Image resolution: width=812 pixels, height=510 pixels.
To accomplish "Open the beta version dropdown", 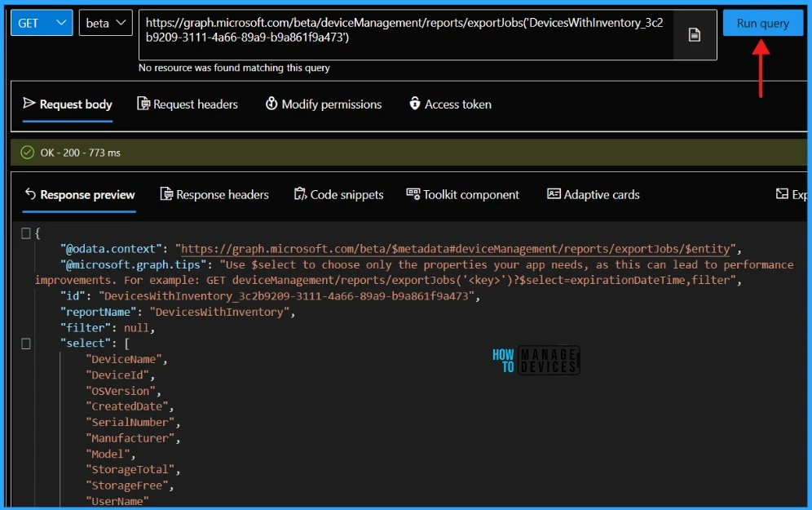I will click(106, 24).
